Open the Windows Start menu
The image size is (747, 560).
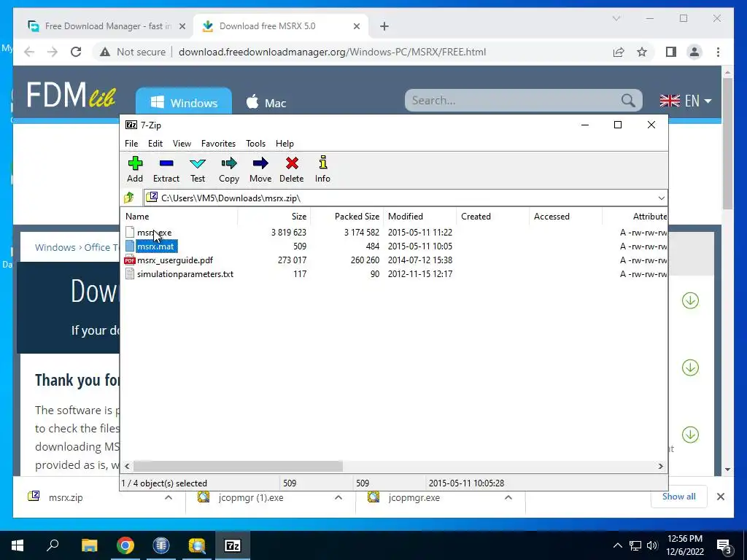click(18, 545)
